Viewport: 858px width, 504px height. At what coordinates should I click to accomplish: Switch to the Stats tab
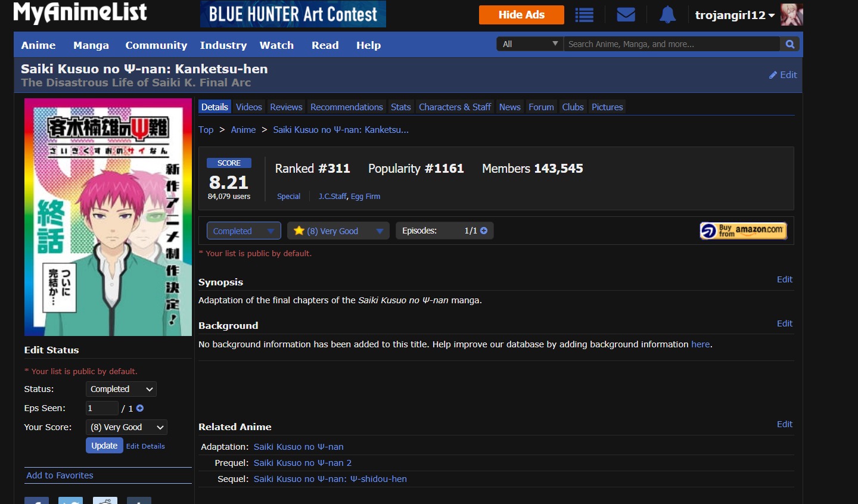click(401, 107)
